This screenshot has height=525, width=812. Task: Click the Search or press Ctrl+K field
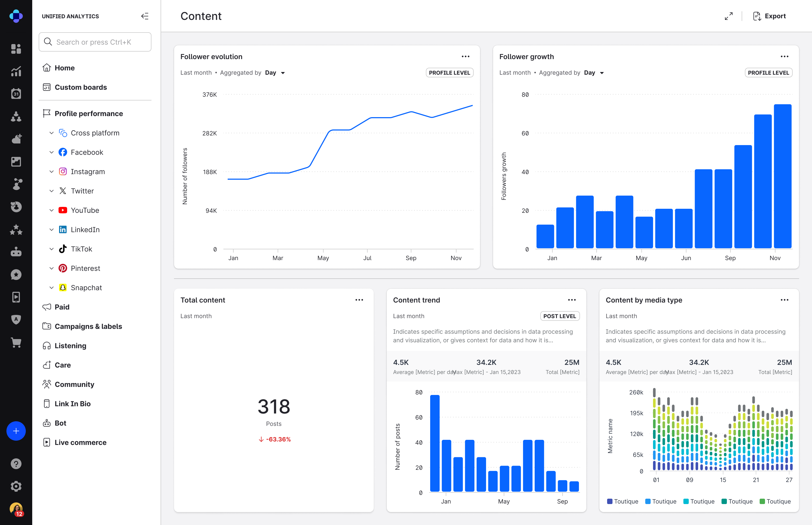coord(95,42)
